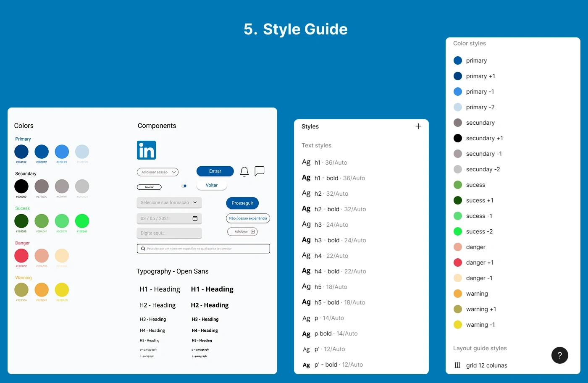Click the Voltar button
This screenshot has width=588, height=383.
point(212,185)
